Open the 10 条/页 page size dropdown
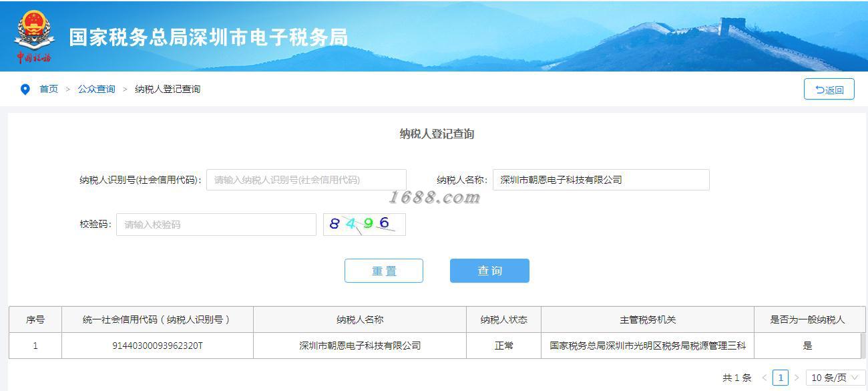The image size is (868, 391). click(836, 378)
